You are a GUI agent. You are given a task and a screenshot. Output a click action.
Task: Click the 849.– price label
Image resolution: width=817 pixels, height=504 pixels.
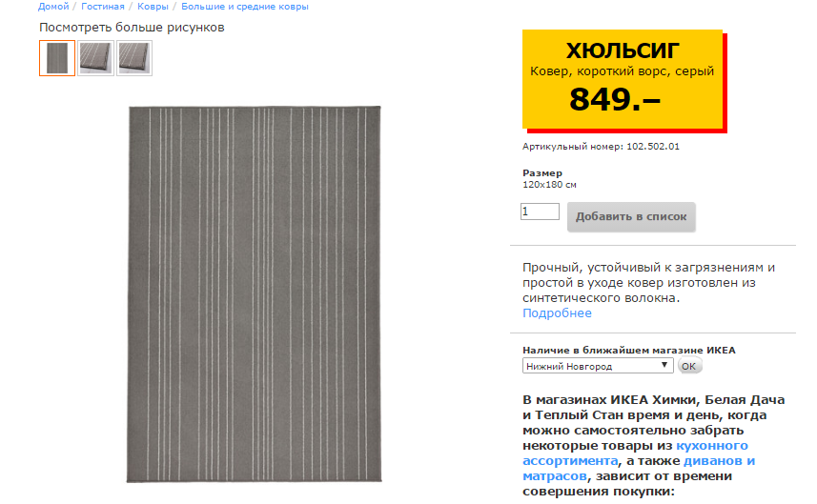click(x=615, y=99)
